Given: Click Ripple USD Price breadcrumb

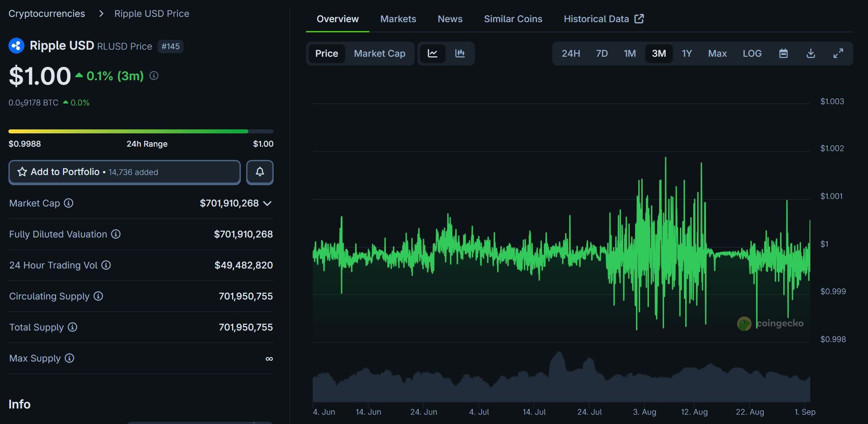Looking at the screenshot, I should 152,14.
